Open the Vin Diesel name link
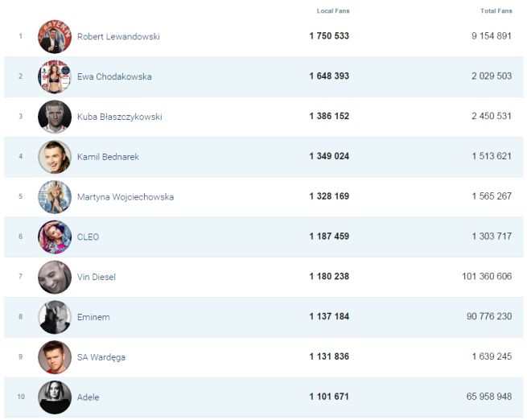 point(97,278)
